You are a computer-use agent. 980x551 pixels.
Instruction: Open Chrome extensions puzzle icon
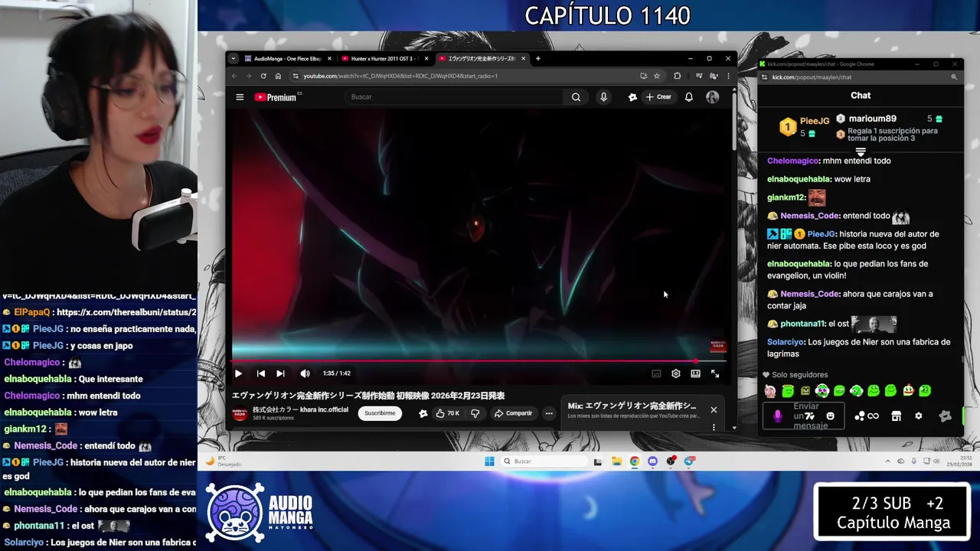pyautogui.click(x=677, y=76)
